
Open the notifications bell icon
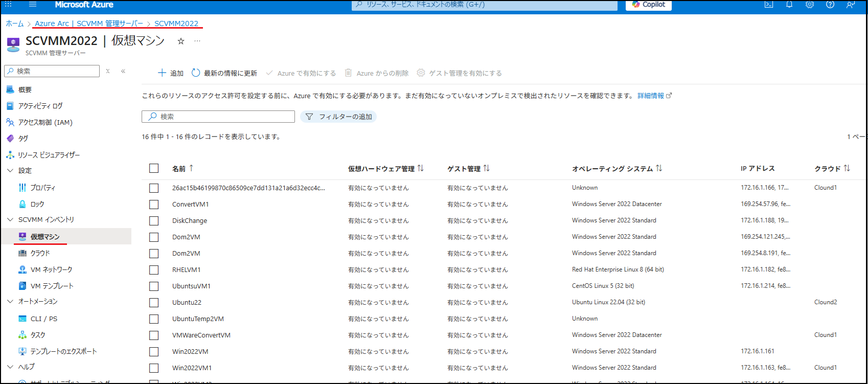pos(789,5)
